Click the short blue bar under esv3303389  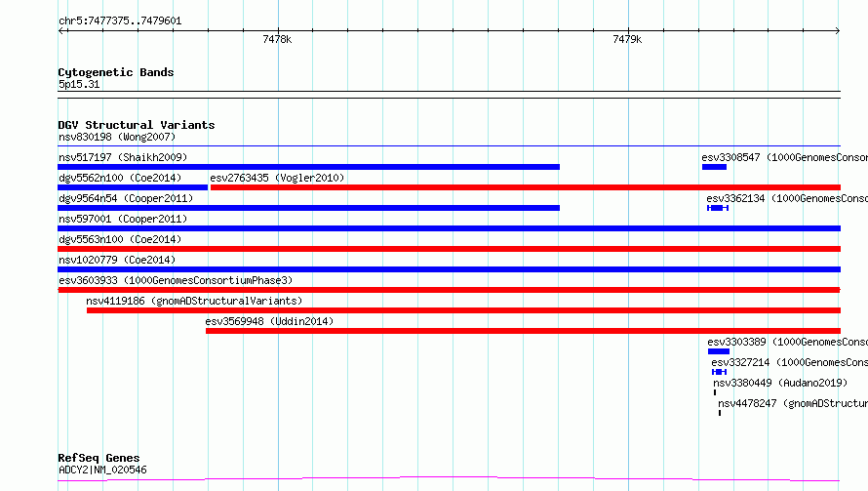(719, 351)
